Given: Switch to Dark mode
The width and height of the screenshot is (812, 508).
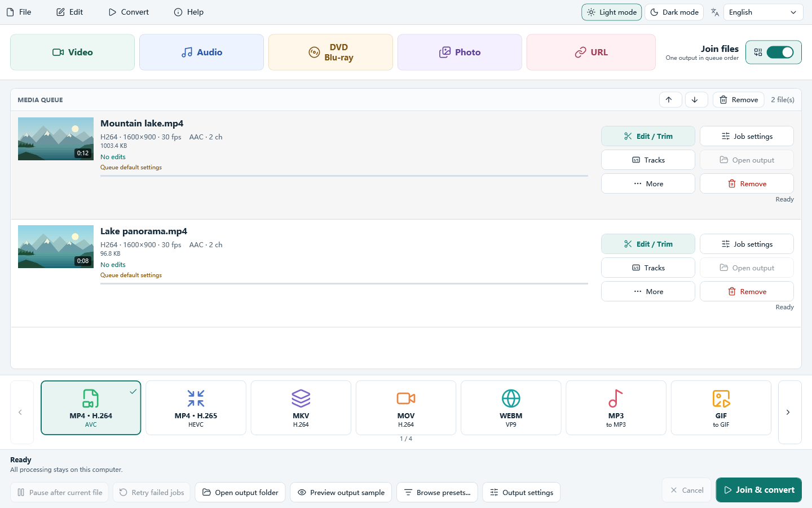Looking at the screenshot, I should (674, 12).
